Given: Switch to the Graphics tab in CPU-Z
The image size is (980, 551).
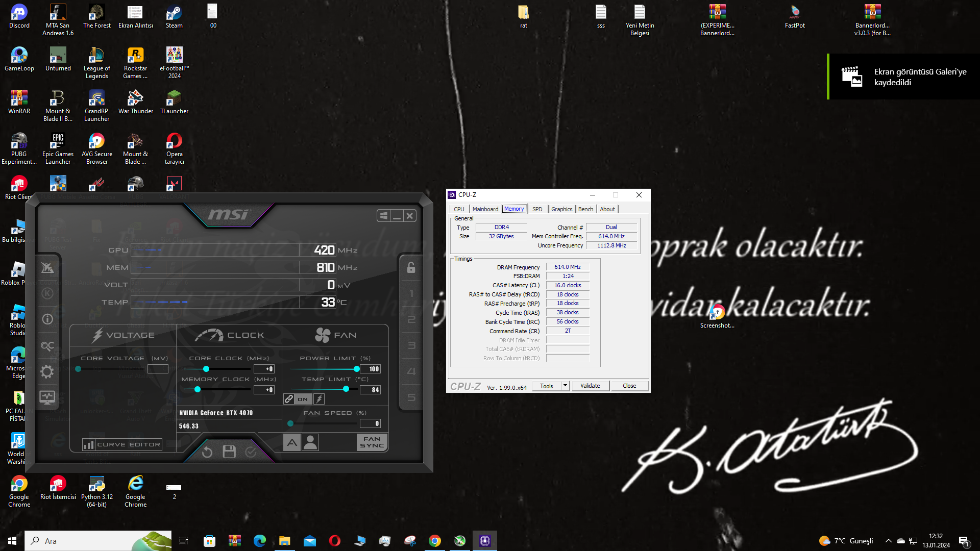Looking at the screenshot, I should [x=561, y=209].
